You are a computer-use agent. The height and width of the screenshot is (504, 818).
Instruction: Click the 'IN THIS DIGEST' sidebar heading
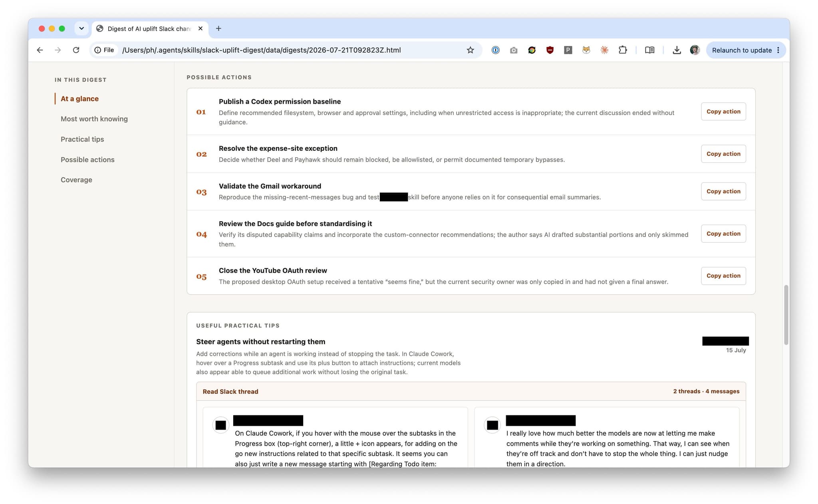81,80
